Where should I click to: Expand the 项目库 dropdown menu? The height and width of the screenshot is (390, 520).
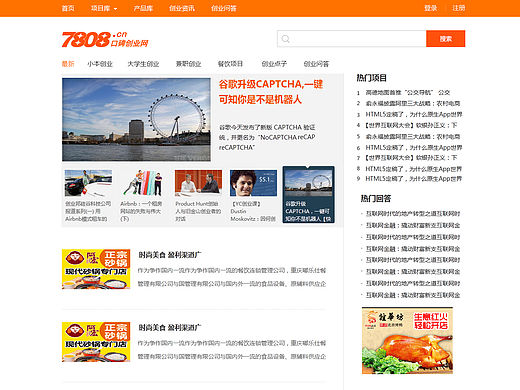(104, 8)
